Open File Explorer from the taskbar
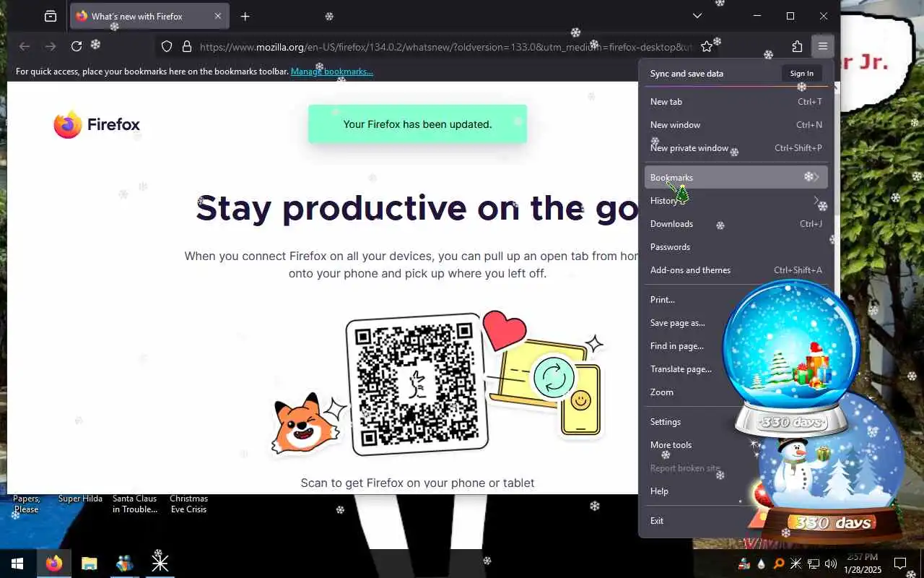Viewport: 924px width, 578px height. 90,564
